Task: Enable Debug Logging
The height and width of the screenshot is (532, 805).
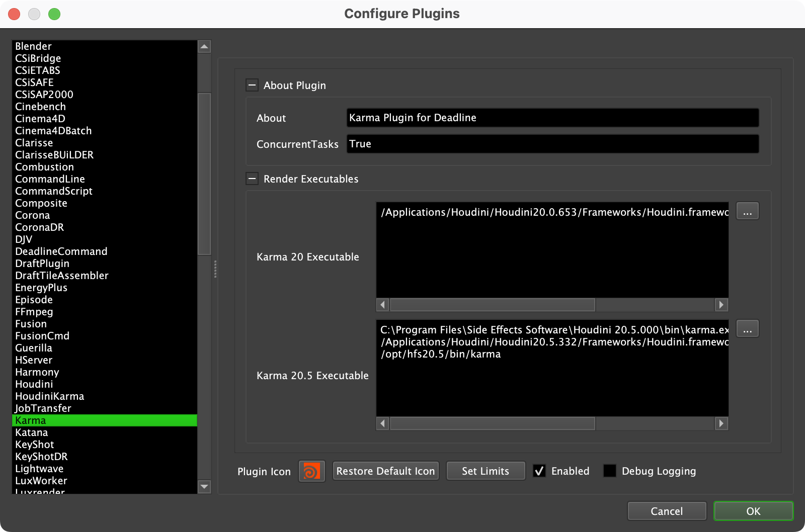Action: click(610, 471)
